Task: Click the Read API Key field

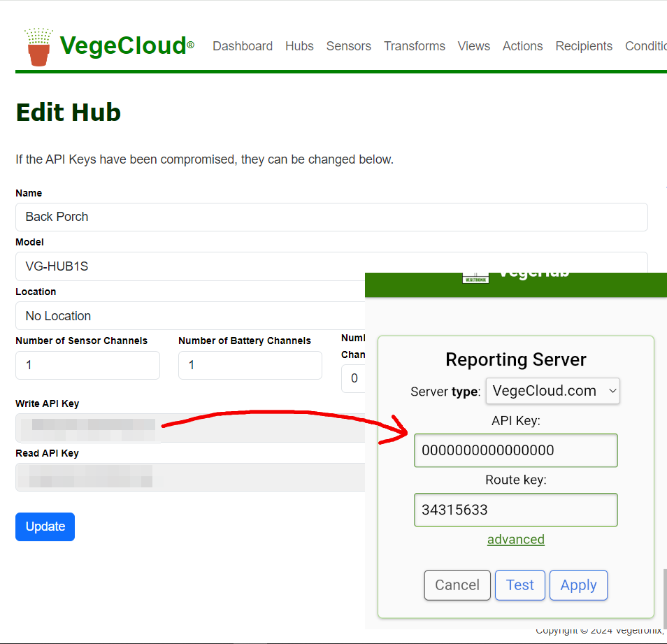Action: 190,478
